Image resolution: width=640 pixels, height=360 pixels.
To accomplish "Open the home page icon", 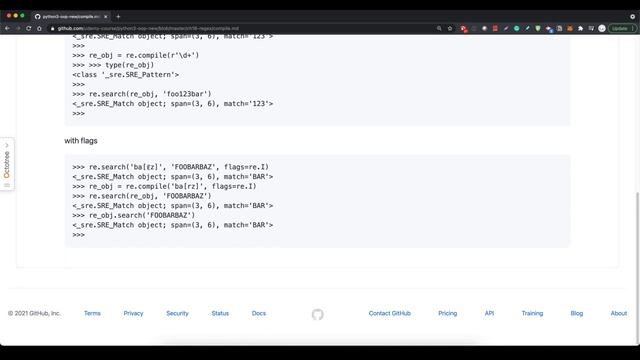I will click(x=39, y=29).
